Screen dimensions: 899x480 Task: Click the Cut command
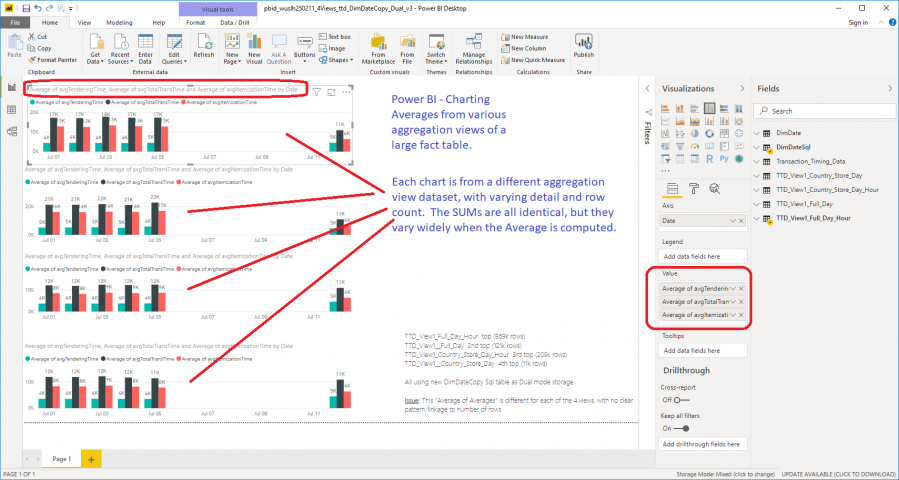tap(38, 37)
